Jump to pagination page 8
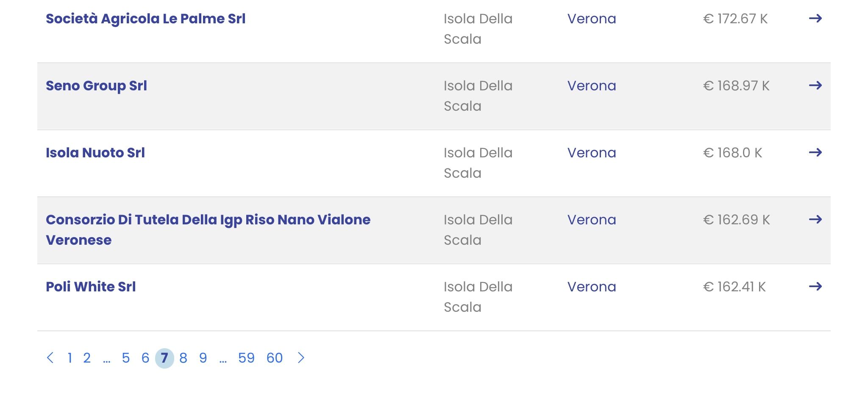The image size is (868, 397). coord(183,358)
